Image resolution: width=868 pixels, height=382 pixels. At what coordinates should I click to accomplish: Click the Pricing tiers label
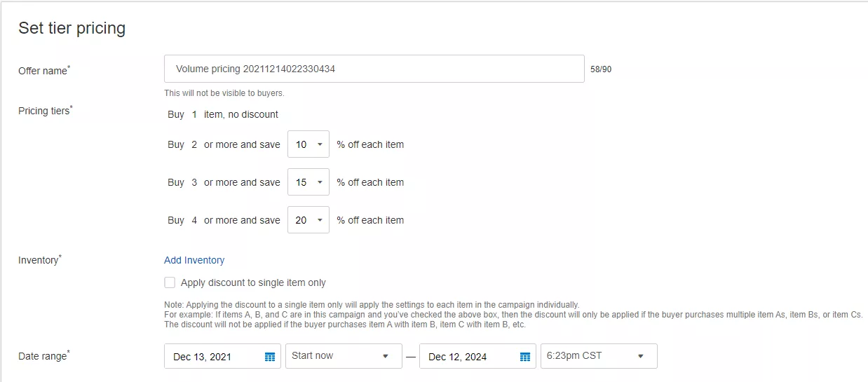click(x=45, y=111)
